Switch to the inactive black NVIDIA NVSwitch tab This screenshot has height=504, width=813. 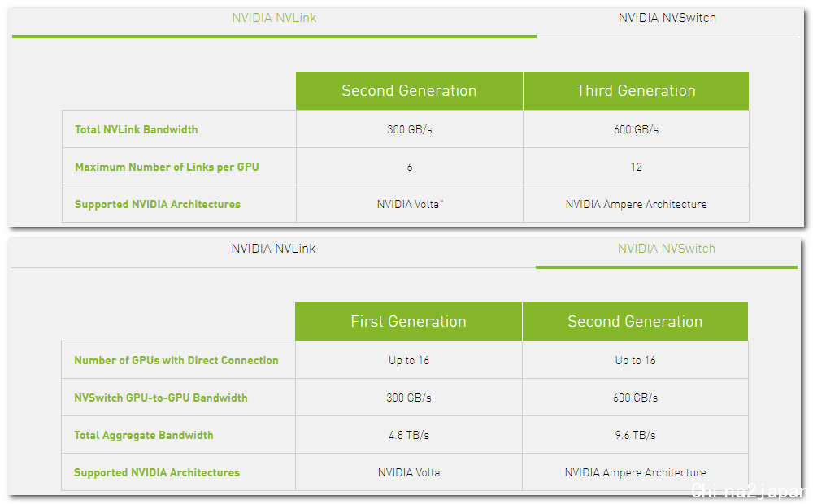pyautogui.click(x=667, y=18)
